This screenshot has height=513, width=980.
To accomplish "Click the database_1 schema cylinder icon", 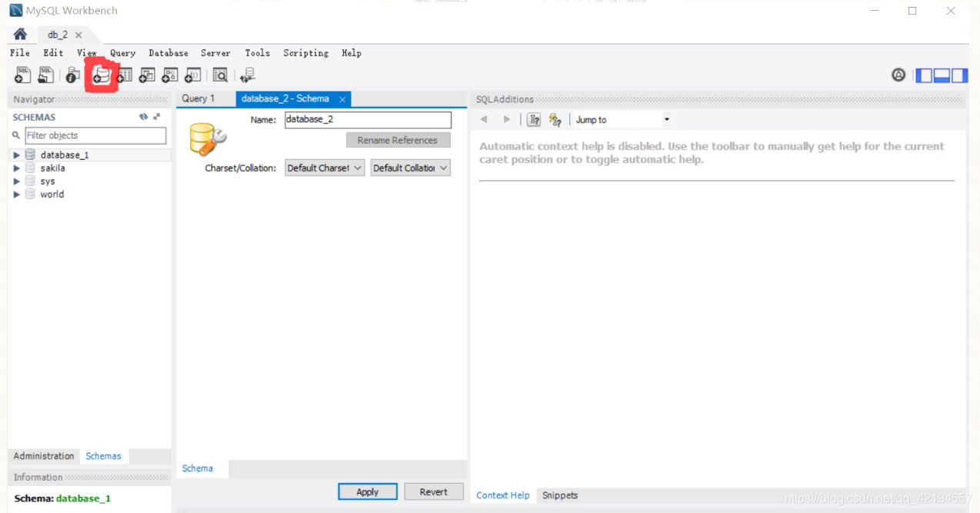I will (x=30, y=155).
